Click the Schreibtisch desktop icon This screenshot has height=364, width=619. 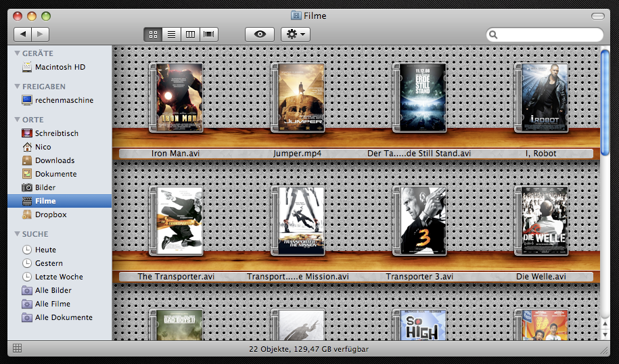(27, 133)
